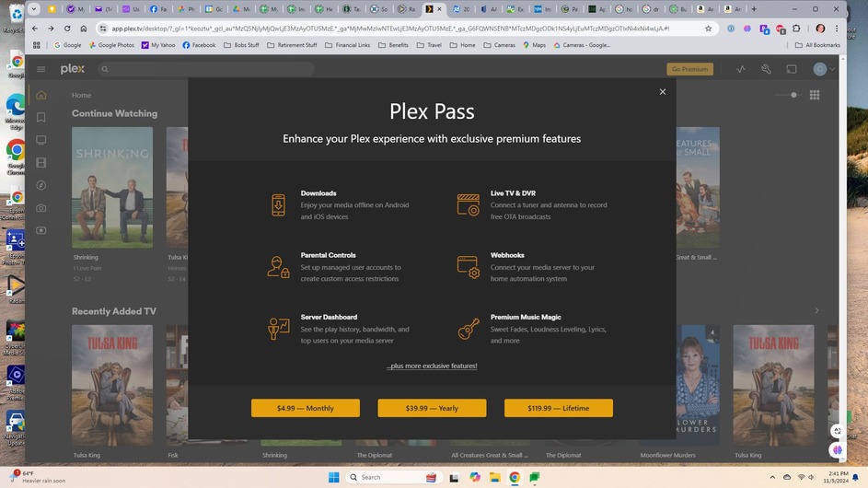Click the Server Dashboard presenter icon

point(279,329)
